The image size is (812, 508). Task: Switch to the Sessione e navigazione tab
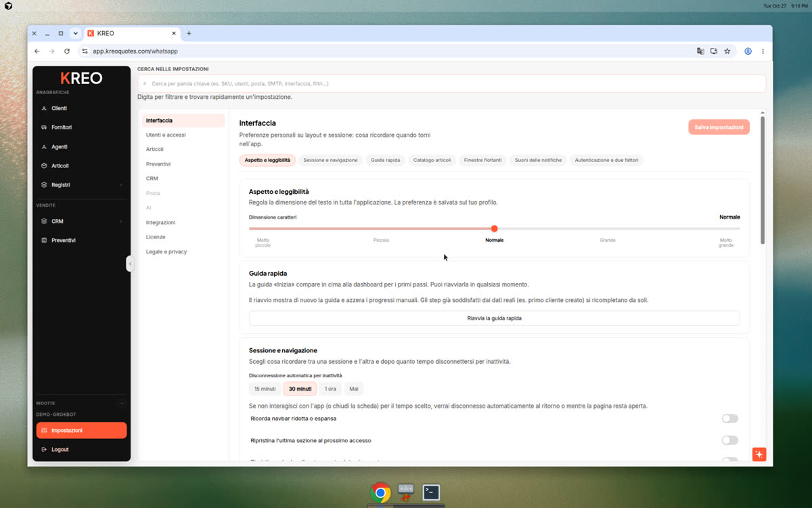[330, 161]
